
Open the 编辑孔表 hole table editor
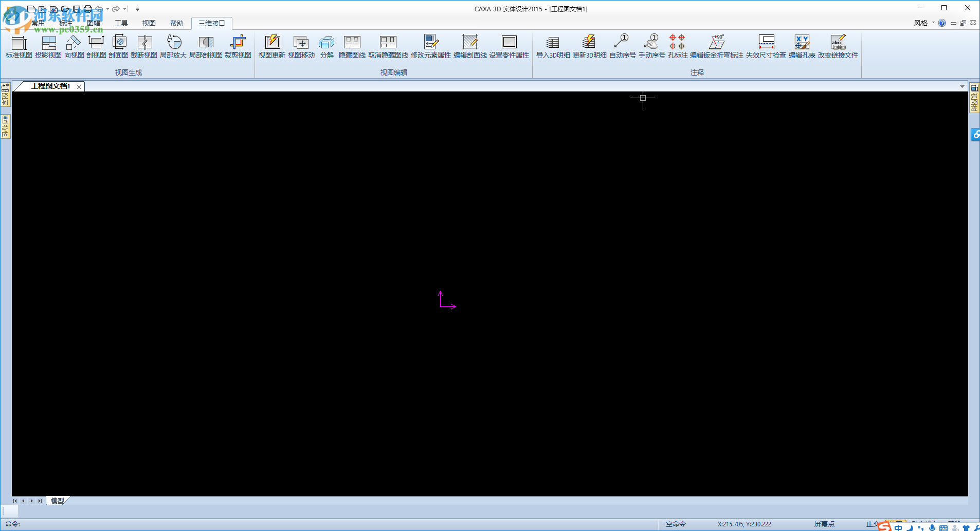[x=802, y=47]
